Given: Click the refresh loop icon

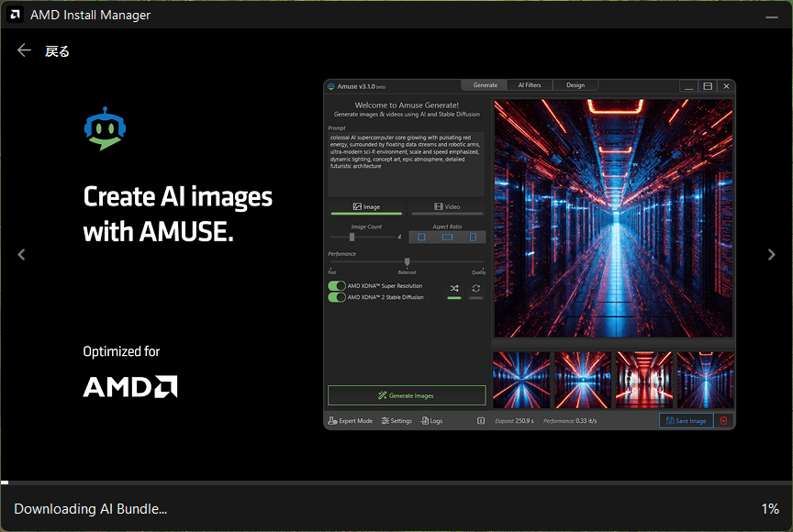Looking at the screenshot, I should pyautogui.click(x=475, y=288).
